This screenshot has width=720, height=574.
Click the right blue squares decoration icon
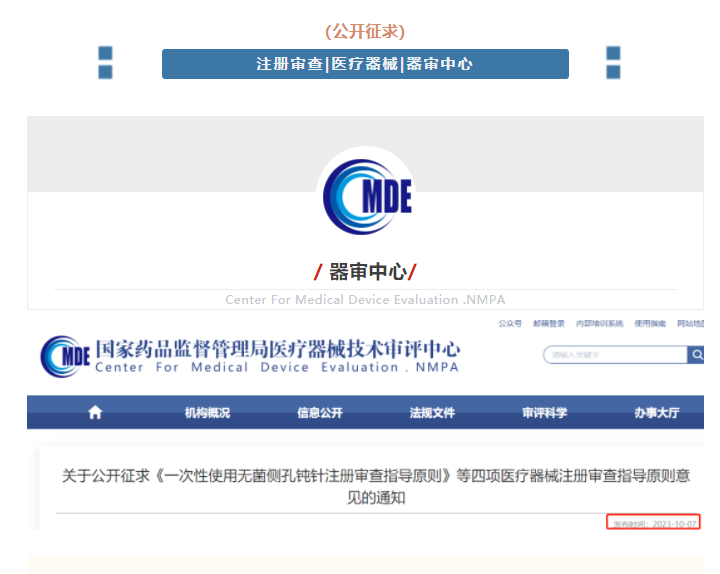(613, 63)
